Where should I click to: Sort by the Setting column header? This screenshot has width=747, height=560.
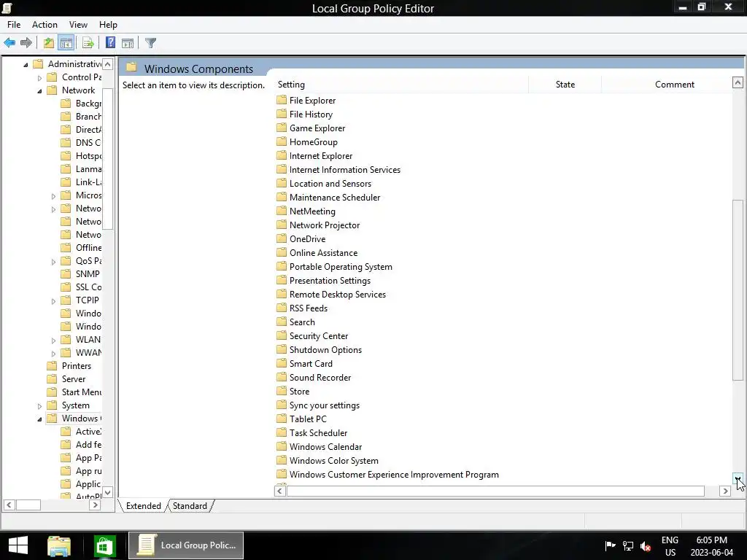pyautogui.click(x=402, y=85)
